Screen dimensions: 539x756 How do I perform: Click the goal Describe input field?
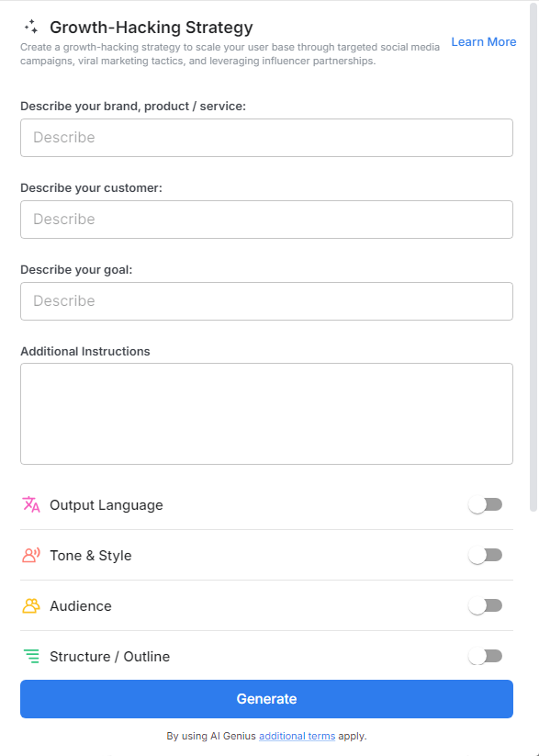point(266,300)
